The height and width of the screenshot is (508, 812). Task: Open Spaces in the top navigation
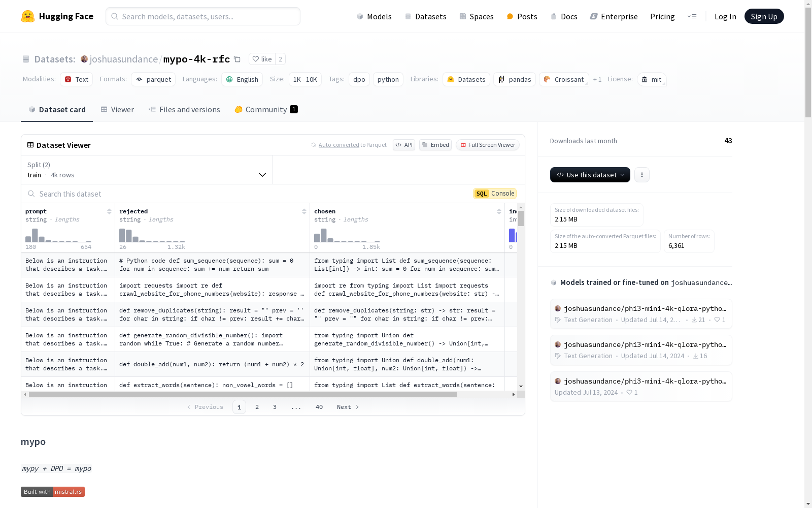[x=477, y=16]
